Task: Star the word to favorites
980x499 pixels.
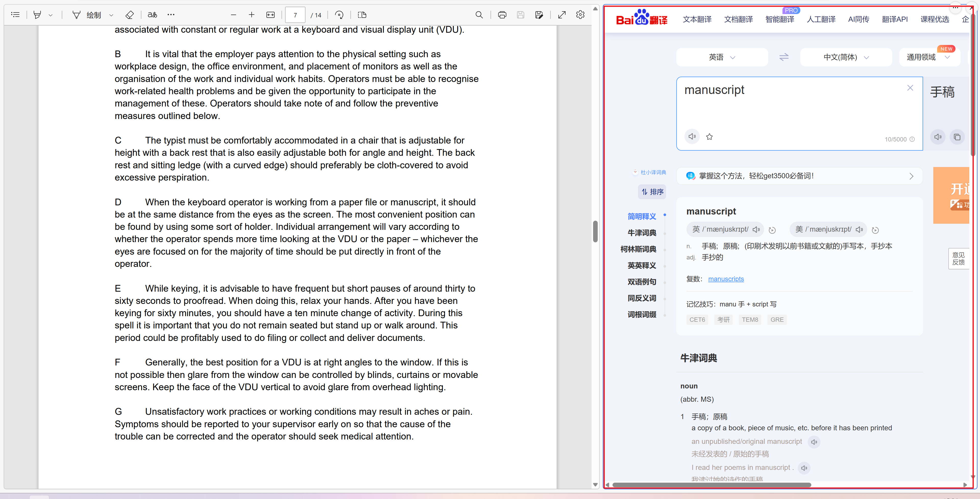Action: (709, 137)
